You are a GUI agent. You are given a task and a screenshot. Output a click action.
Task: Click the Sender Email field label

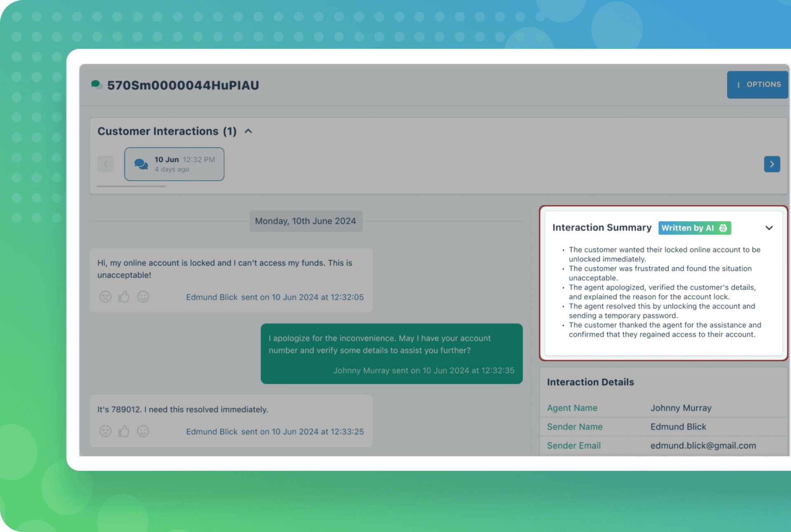pyautogui.click(x=574, y=446)
